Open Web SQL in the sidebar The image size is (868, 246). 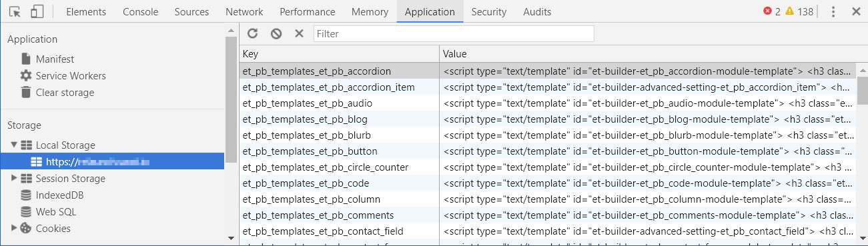(56, 211)
